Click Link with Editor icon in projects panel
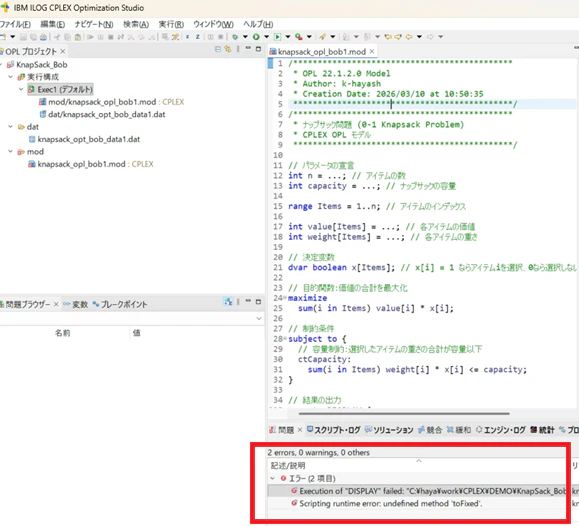 coord(227,49)
